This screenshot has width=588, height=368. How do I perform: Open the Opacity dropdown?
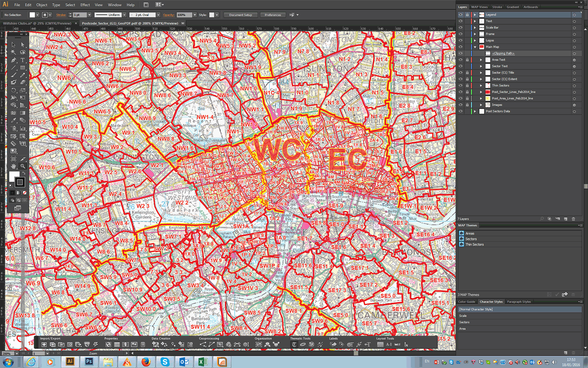click(194, 15)
